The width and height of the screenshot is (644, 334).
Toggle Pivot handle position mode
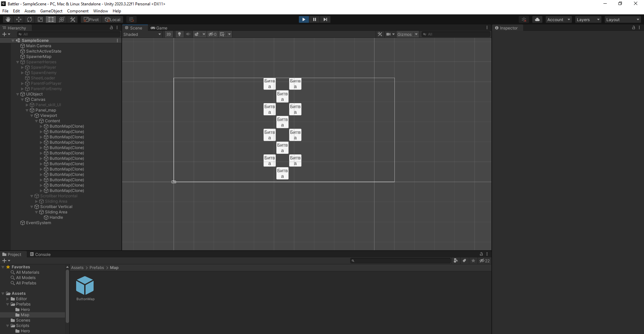point(91,19)
